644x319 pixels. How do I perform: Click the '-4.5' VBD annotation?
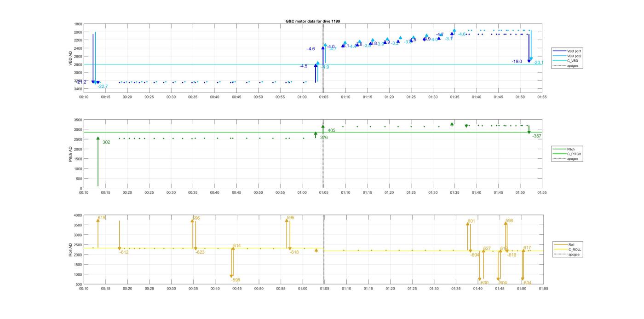(304, 66)
